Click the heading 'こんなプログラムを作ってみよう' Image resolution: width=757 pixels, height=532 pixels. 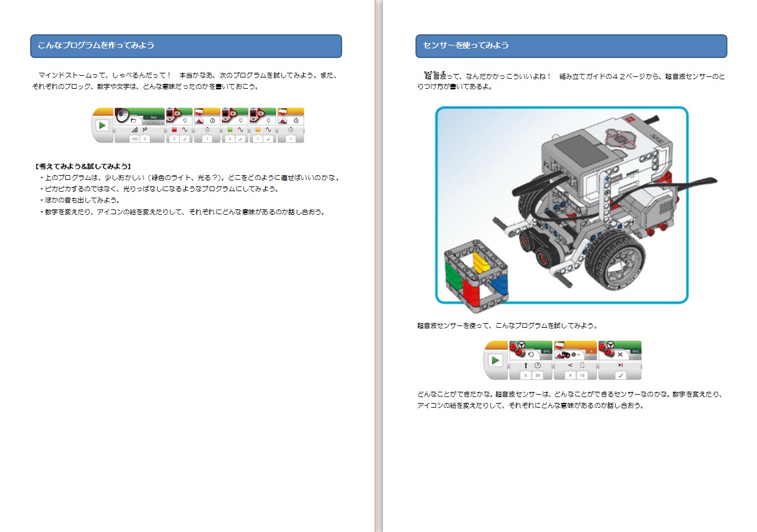96,46
